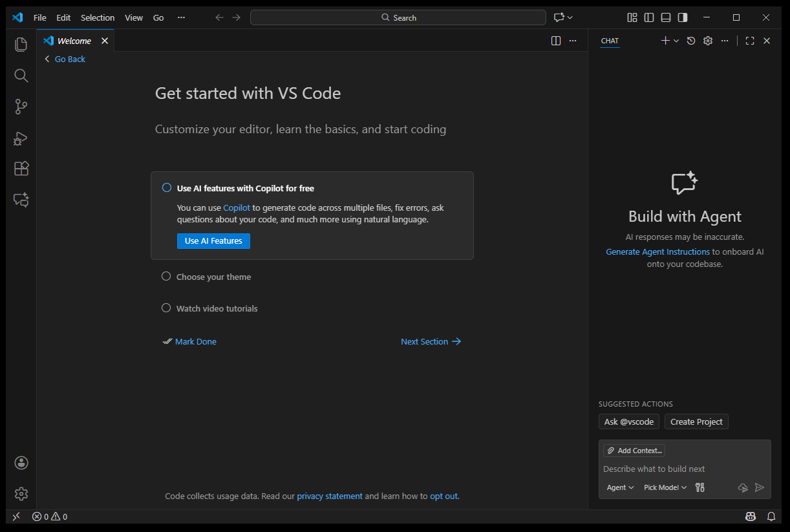Viewport: 790px width, 532px height.
Task: Open the Accounts icon in activity bar
Action: point(21,463)
